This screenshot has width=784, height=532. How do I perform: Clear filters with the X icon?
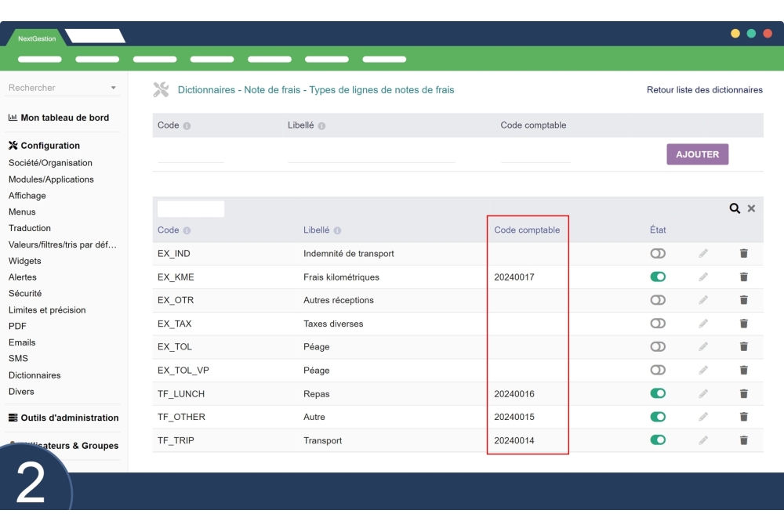tap(751, 208)
